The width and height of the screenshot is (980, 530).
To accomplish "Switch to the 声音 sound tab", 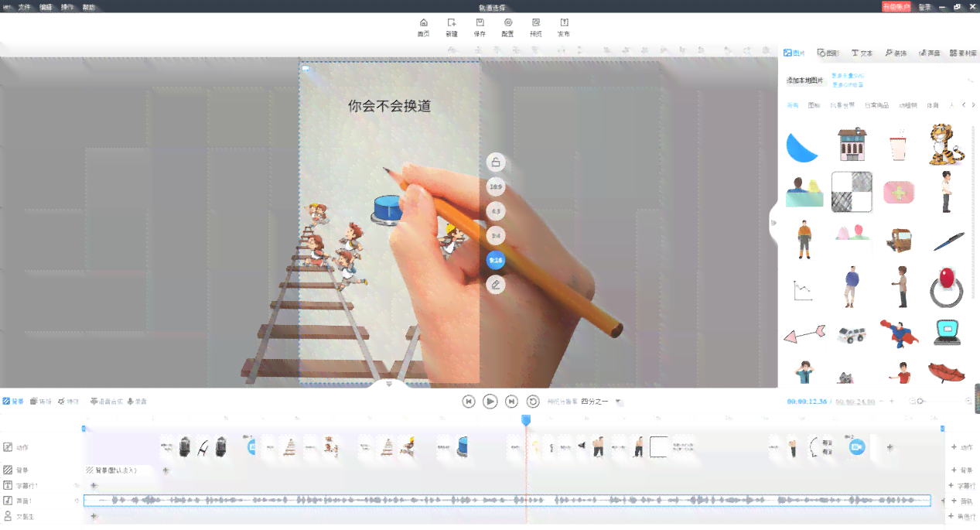I will (x=929, y=53).
